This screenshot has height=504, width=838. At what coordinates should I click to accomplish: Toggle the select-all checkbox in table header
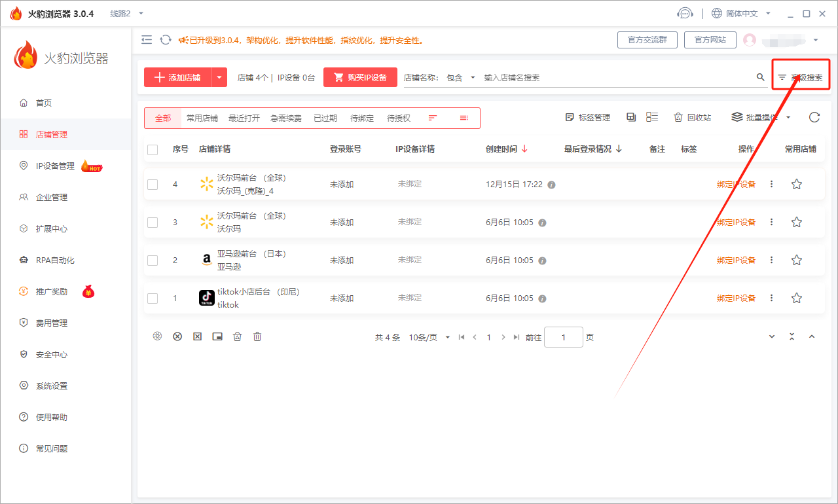(x=153, y=149)
